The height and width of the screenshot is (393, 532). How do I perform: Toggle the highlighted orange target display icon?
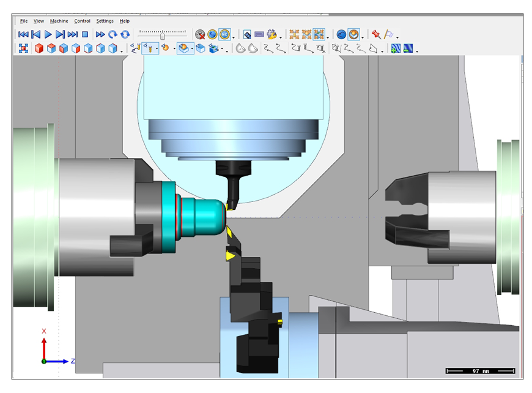tap(352, 35)
